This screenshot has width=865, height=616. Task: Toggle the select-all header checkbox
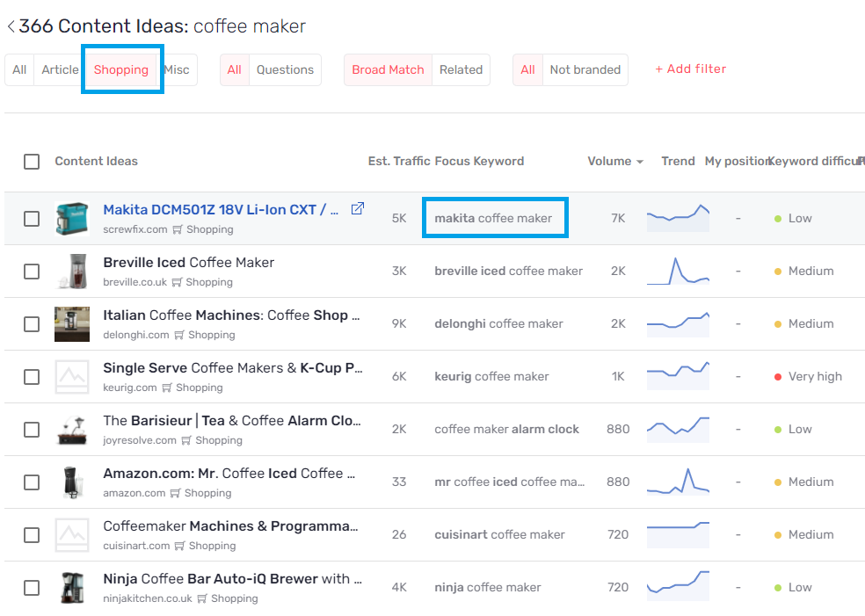click(32, 162)
